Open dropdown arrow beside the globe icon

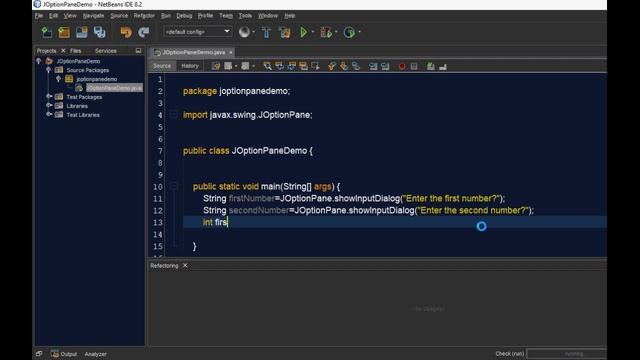(253, 32)
